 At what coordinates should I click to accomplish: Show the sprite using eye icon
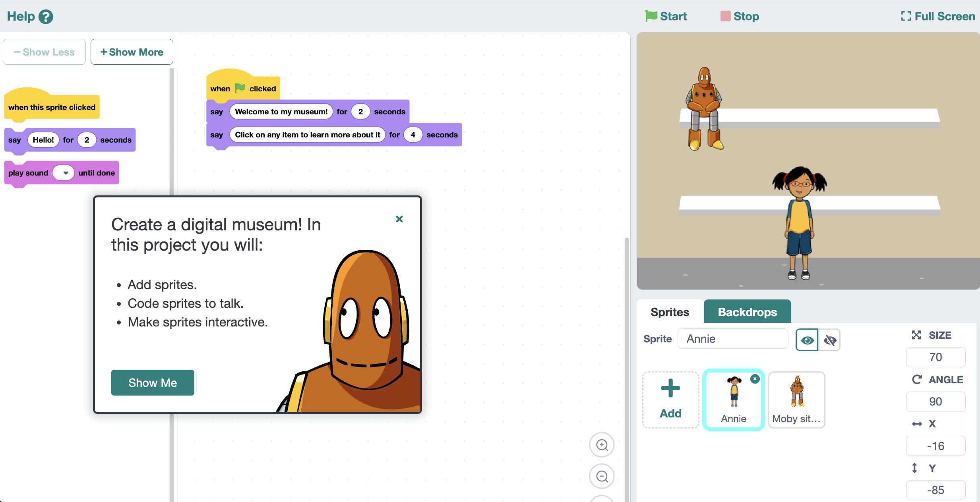807,340
